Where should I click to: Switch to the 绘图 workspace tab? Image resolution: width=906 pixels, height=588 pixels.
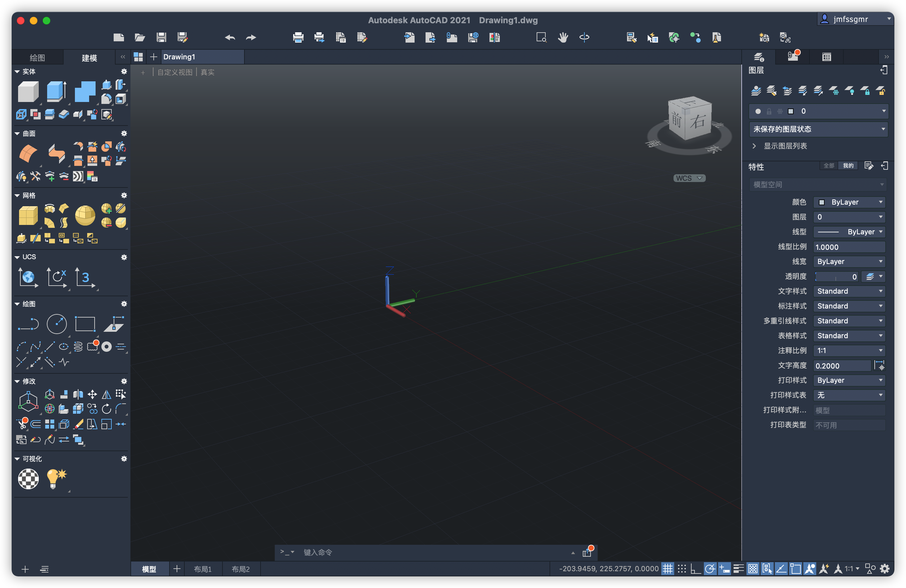click(37, 57)
